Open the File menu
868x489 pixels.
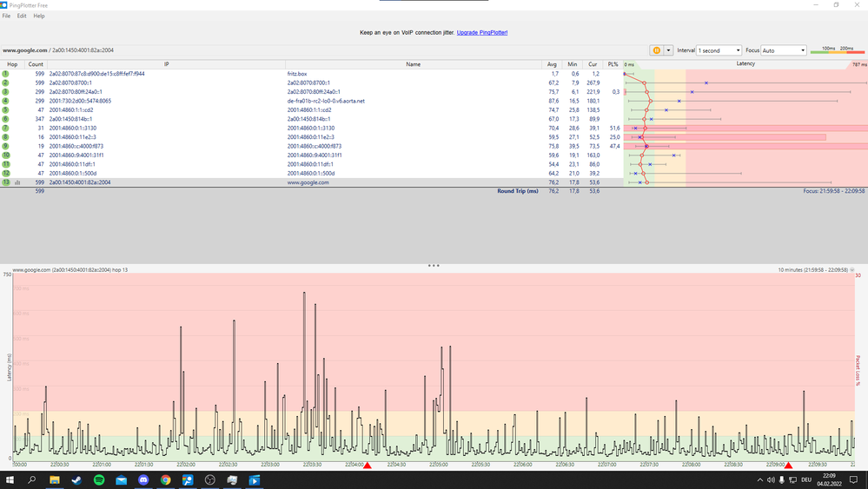7,16
